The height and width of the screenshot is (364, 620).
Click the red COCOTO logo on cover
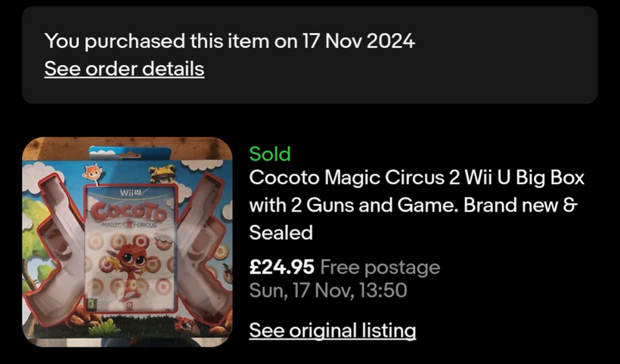(x=129, y=212)
